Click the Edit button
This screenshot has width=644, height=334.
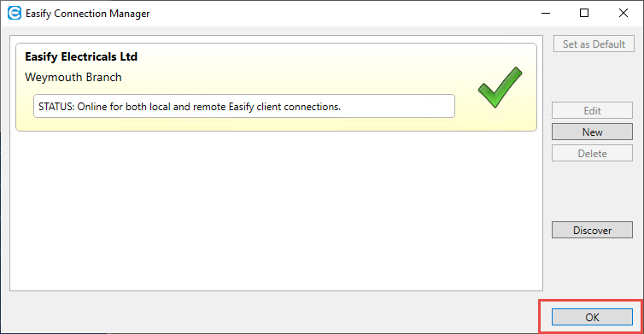(x=592, y=110)
